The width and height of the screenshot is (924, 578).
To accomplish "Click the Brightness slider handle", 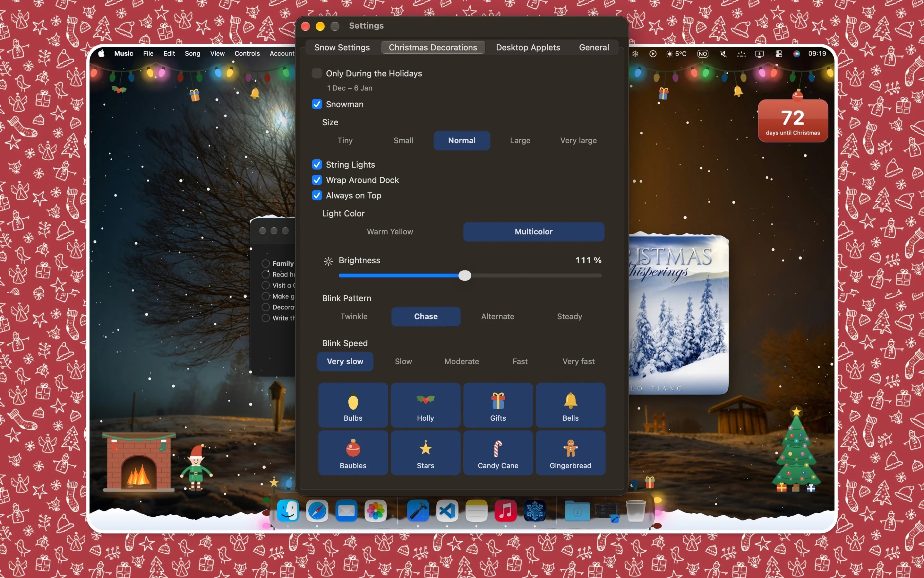I will (465, 275).
